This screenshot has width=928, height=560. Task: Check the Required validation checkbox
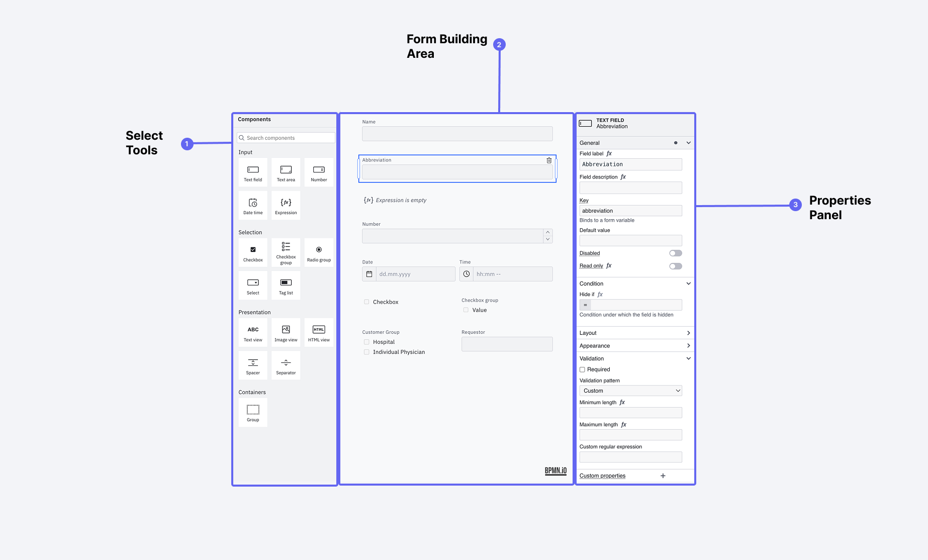click(582, 369)
